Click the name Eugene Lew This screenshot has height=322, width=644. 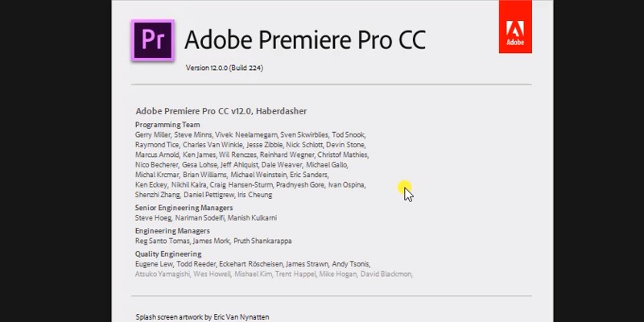coord(155,264)
